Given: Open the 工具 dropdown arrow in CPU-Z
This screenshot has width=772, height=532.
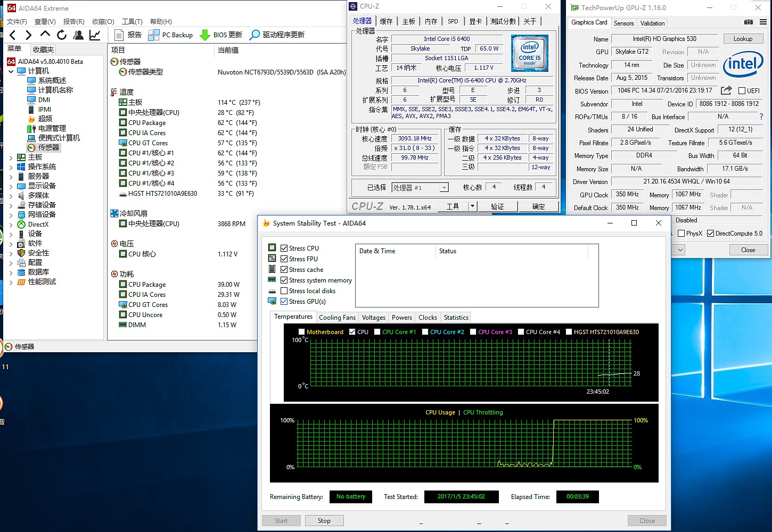Looking at the screenshot, I should [472, 206].
